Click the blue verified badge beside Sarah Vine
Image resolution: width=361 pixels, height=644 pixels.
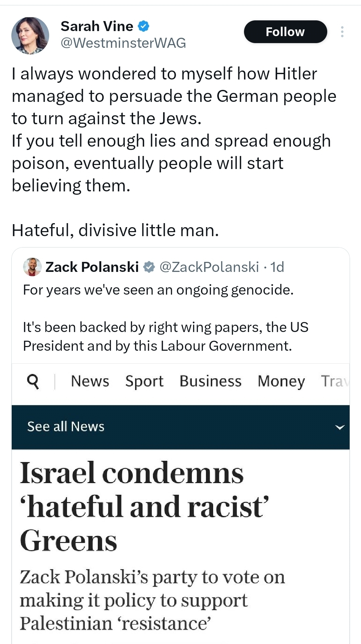pyautogui.click(x=143, y=26)
